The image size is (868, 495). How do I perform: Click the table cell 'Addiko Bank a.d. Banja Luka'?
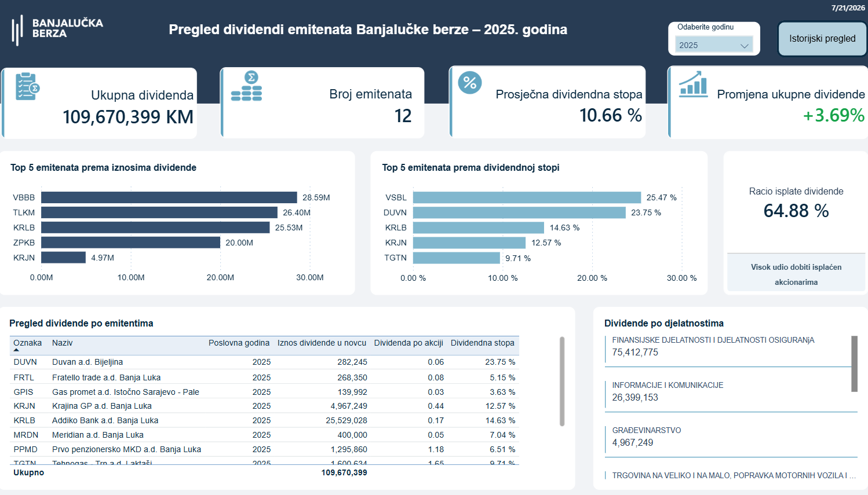pos(105,420)
